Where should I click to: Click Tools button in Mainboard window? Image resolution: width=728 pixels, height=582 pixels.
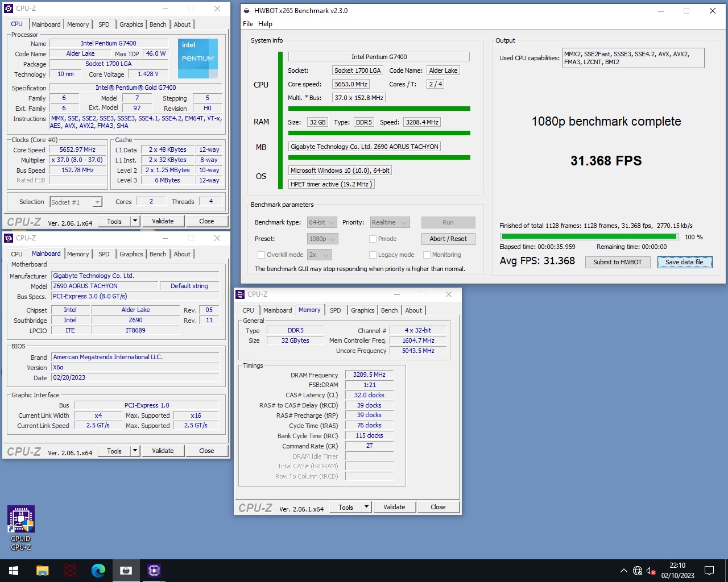114,451
